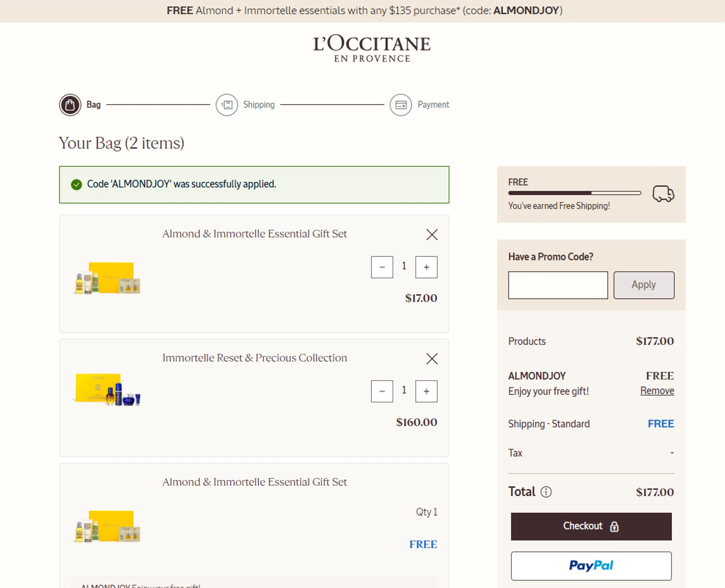Screen dimensions: 725x588
Task: Click the $17.00 item price
Action: tap(421, 298)
